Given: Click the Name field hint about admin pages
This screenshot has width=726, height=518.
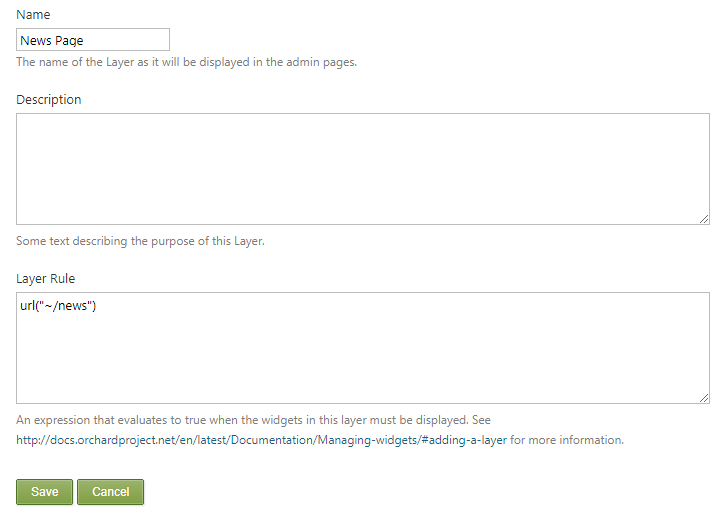Looking at the screenshot, I should tap(186, 62).
